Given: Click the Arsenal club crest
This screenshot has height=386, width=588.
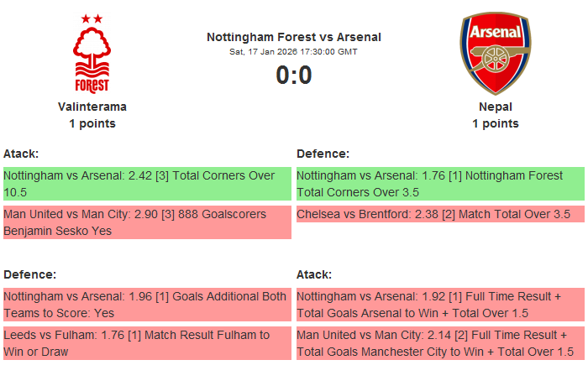Looking at the screenshot, I should [x=495, y=53].
